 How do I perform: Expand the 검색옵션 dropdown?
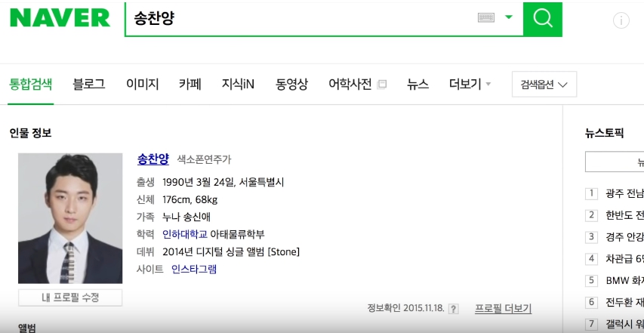[544, 85]
